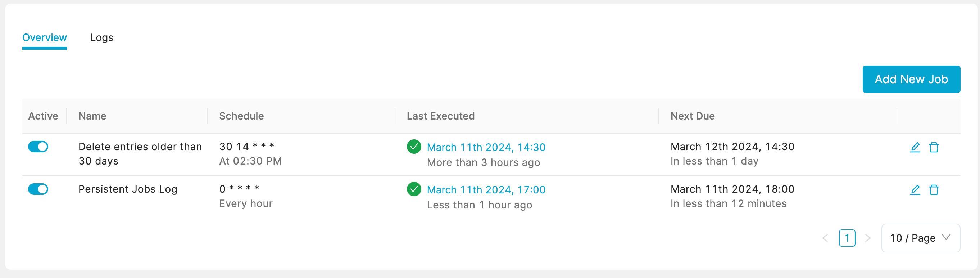The image size is (980, 278).
Task: Click the Last Executed column header
Action: (x=441, y=116)
